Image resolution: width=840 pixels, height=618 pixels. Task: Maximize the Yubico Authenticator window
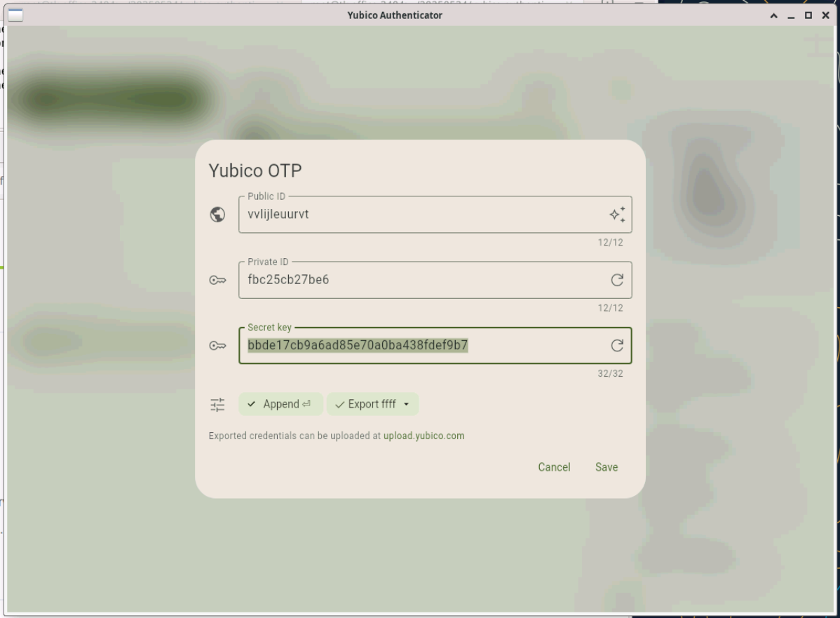[x=808, y=15]
